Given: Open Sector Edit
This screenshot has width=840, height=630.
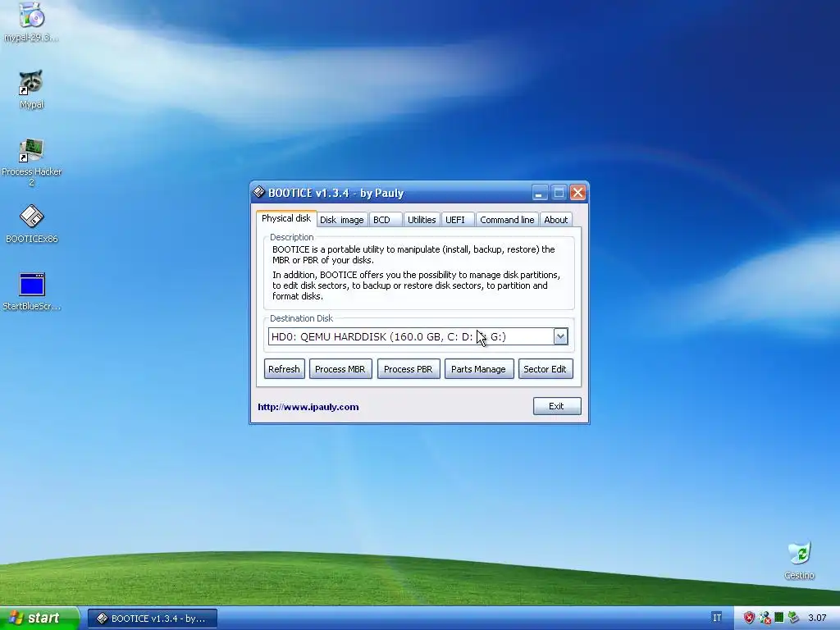Looking at the screenshot, I should click(546, 369).
